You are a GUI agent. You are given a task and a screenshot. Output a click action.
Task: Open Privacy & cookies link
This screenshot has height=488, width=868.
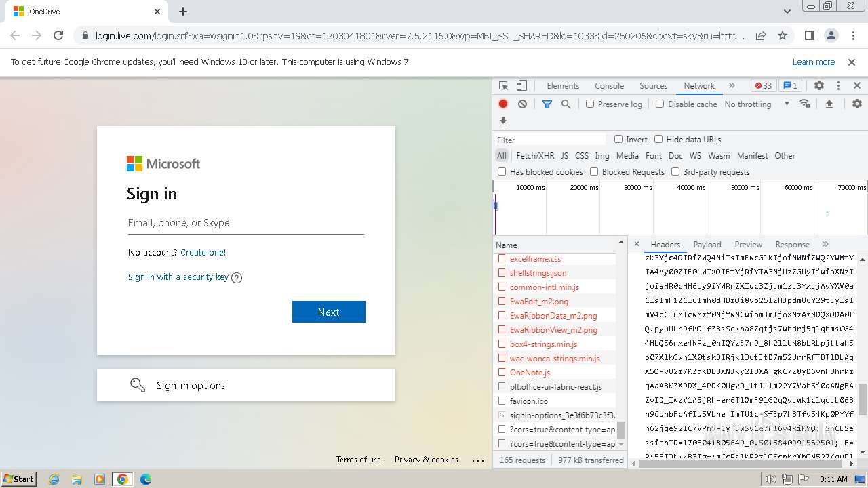[427, 459]
